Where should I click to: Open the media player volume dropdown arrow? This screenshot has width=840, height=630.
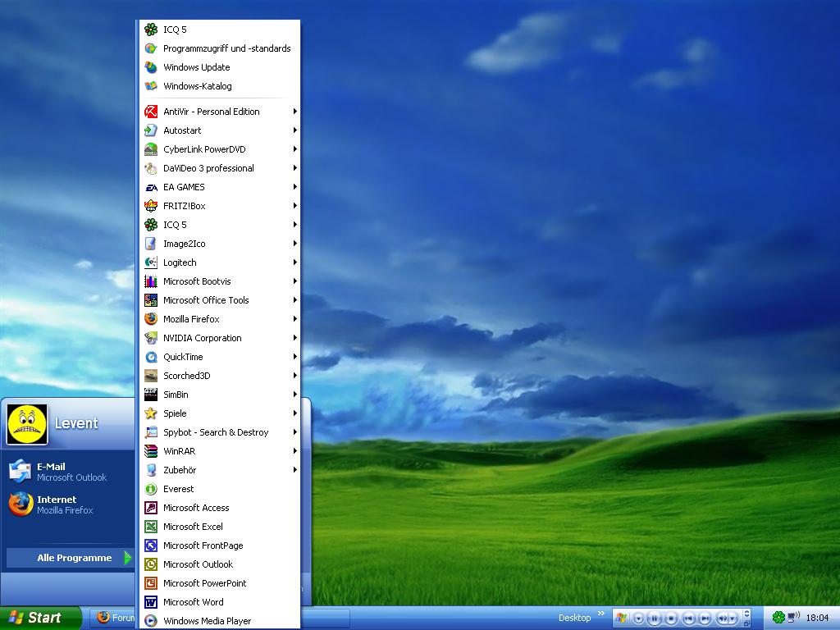(733, 619)
